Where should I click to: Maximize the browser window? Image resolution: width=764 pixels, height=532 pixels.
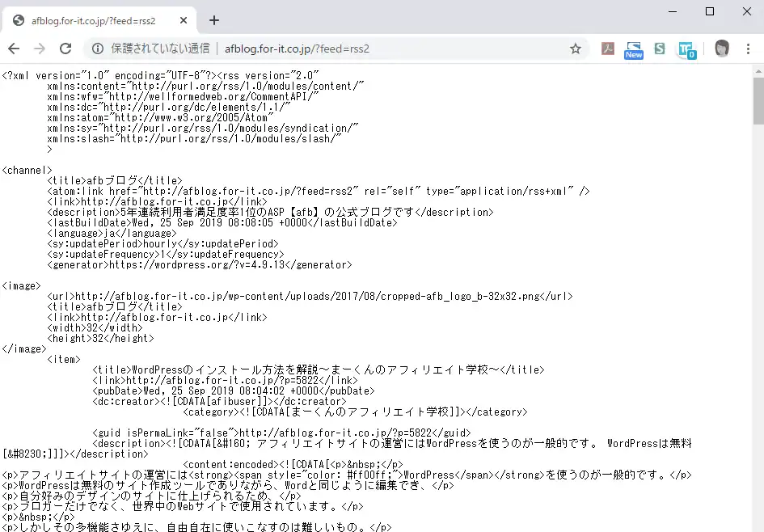[x=710, y=11]
